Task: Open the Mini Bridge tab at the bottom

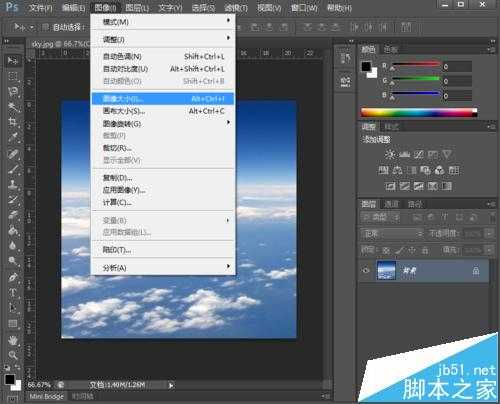Action: pos(46,396)
